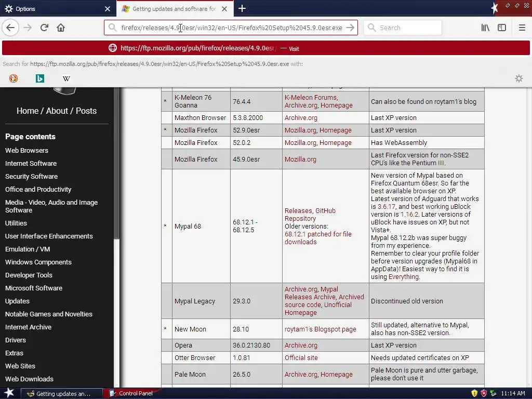532x399 pixels.
Task: Jump to Security Software section
Action: 31,176
